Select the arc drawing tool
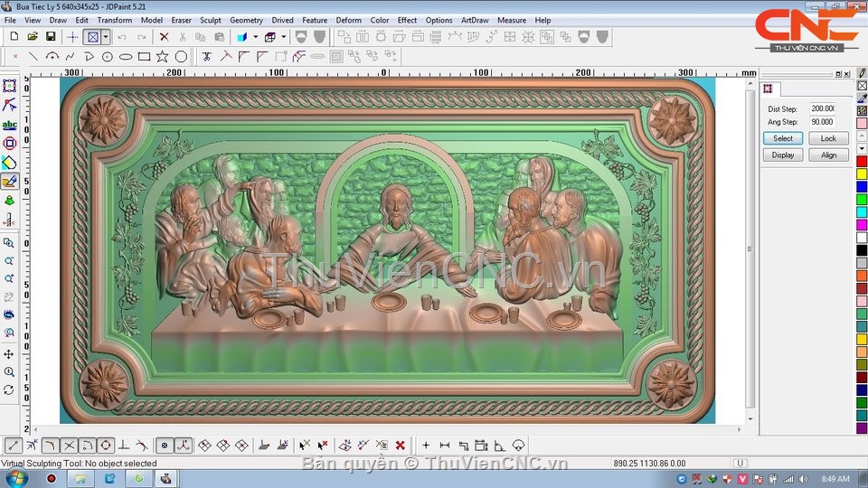The height and width of the screenshot is (488, 868). 52,56
